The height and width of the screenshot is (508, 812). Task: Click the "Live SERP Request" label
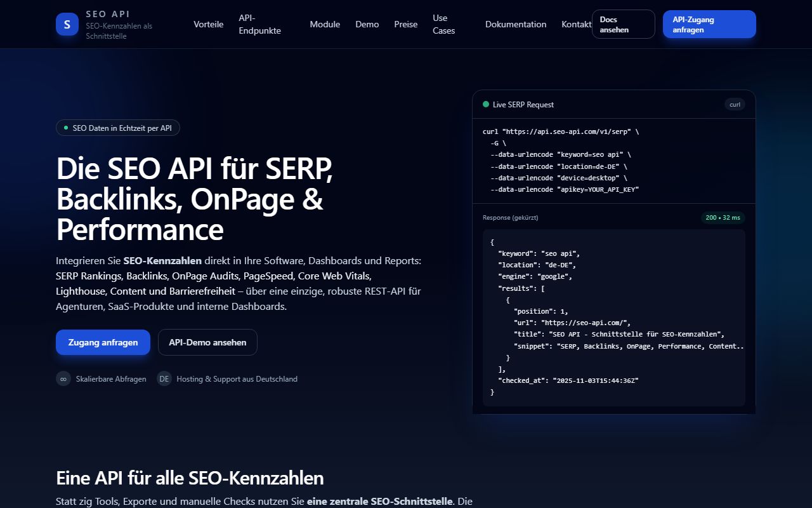[523, 104]
